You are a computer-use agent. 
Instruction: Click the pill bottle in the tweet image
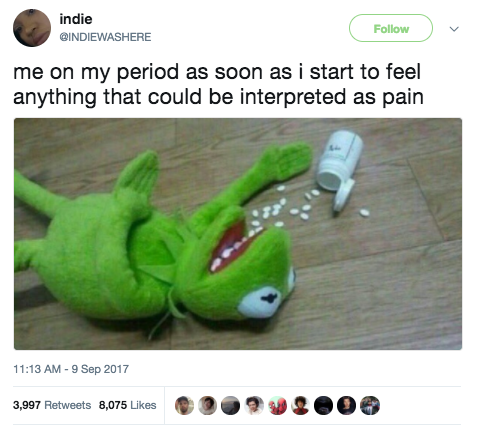coord(339,161)
